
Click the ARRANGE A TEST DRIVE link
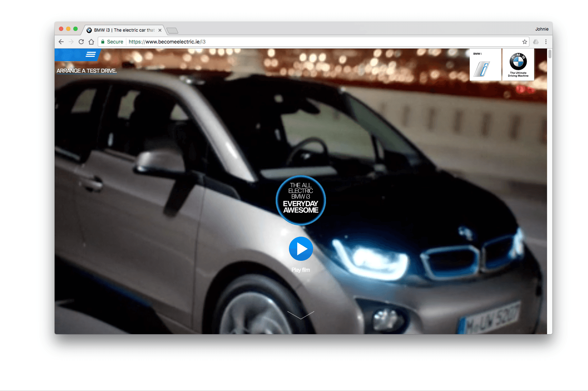87,71
